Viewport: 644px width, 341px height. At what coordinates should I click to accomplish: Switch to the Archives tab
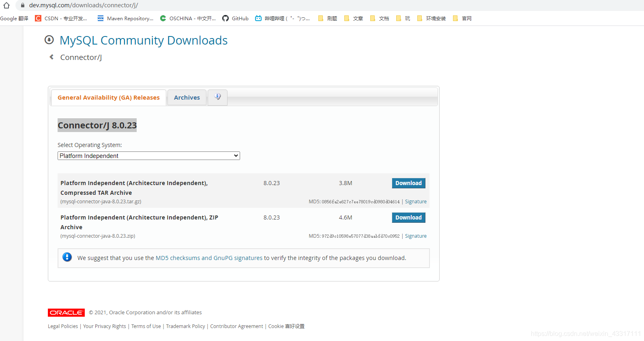tap(187, 98)
